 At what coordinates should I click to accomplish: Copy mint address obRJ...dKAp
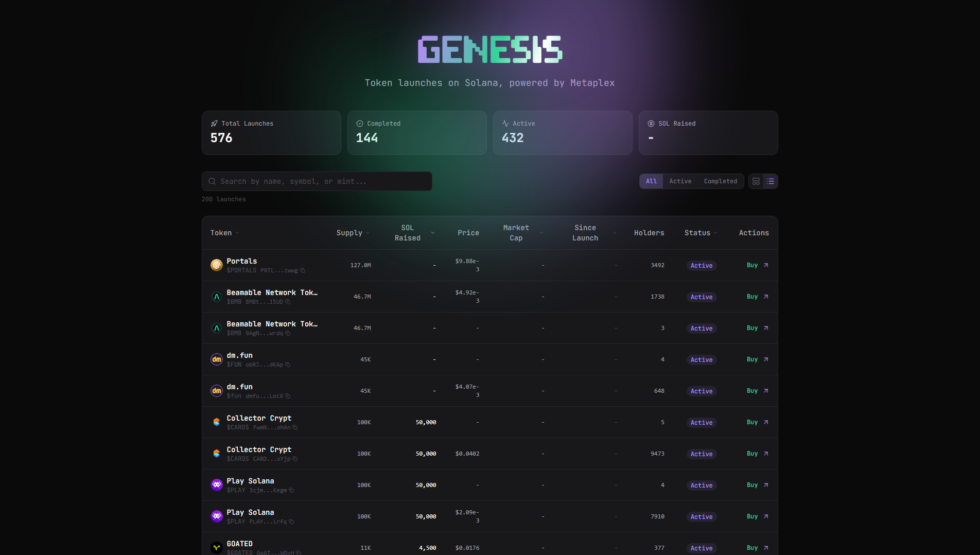288,365
